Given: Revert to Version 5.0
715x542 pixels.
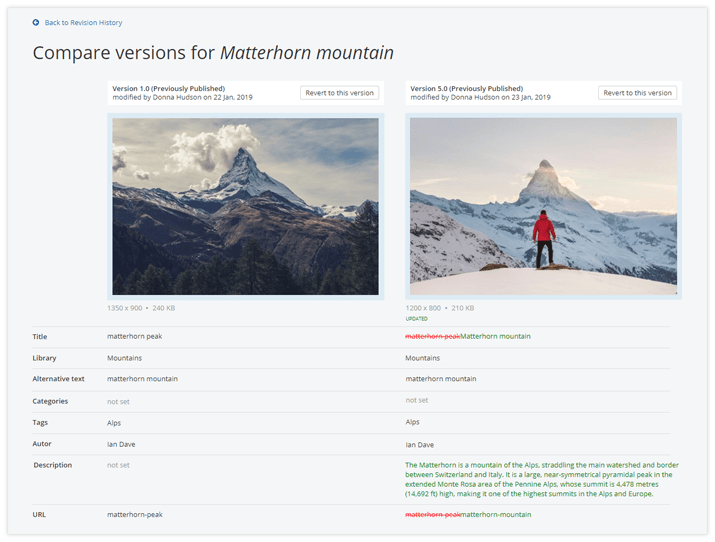Looking at the screenshot, I should click(x=637, y=93).
